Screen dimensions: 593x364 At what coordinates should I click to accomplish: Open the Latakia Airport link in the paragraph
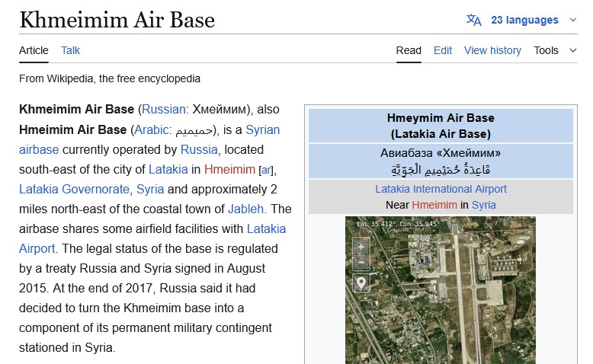[152, 238]
